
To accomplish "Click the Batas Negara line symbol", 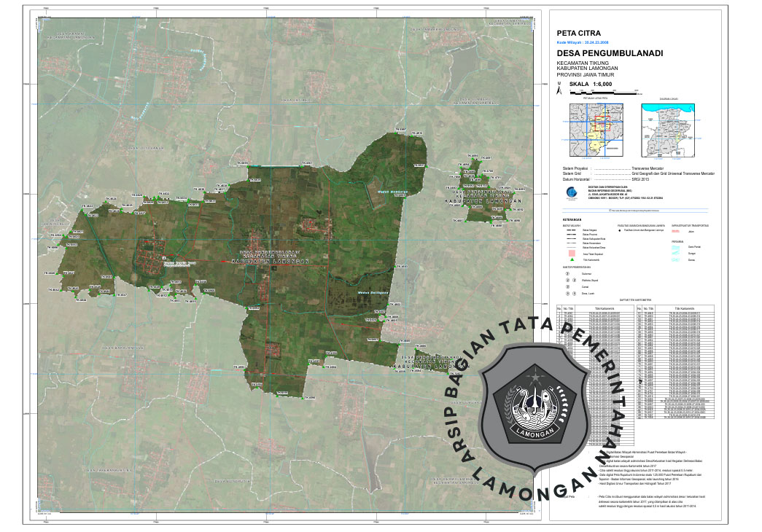I will [x=572, y=232].
